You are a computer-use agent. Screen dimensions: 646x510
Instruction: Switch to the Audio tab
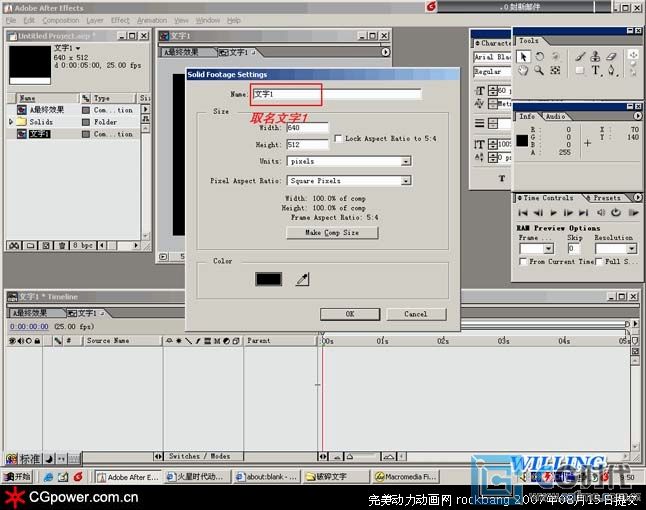(555, 117)
